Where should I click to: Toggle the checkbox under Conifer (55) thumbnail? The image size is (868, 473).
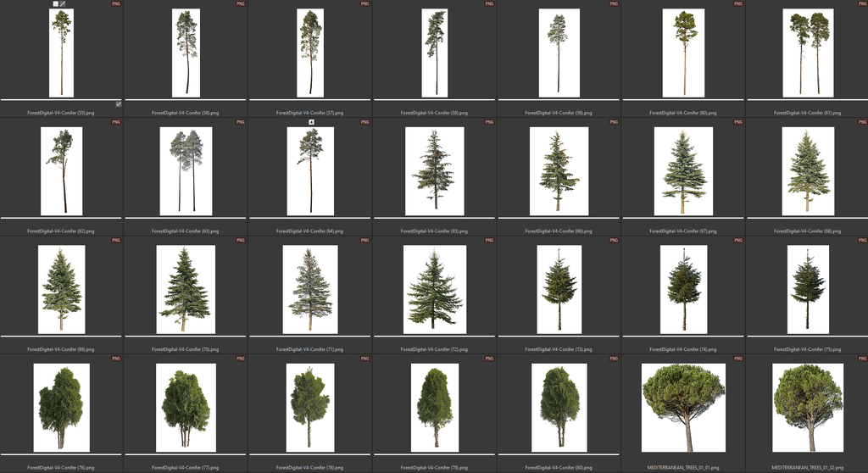[119, 103]
